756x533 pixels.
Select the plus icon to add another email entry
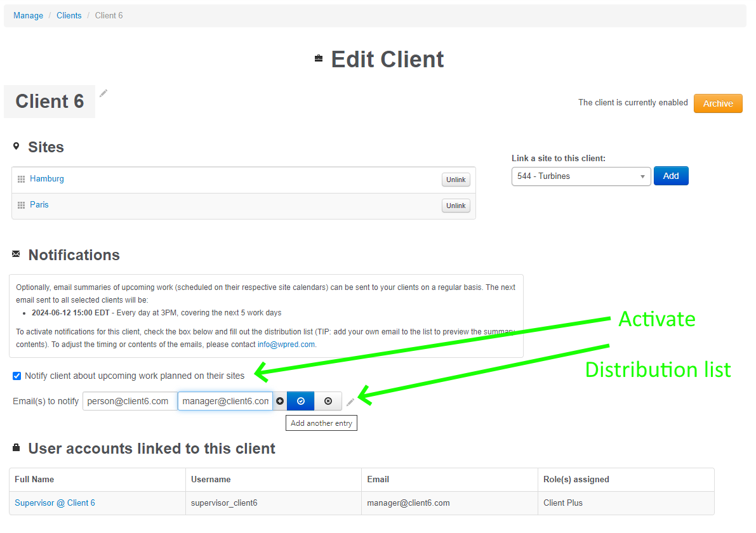(x=280, y=401)
